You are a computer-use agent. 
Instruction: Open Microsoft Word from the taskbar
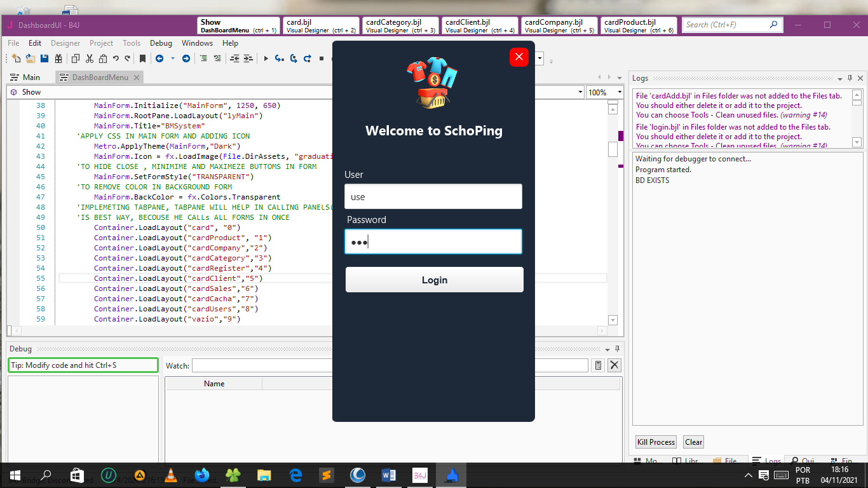(x=389, y=475)
